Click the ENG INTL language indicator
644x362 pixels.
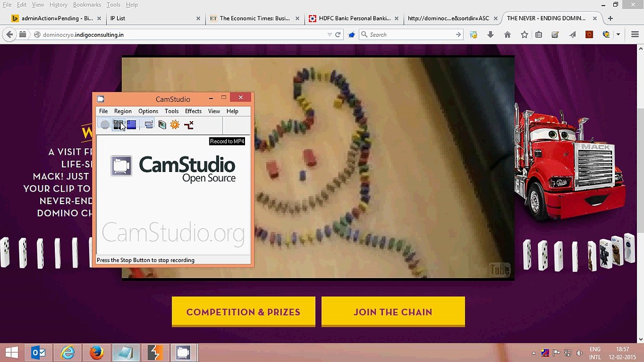click(595, 353)
